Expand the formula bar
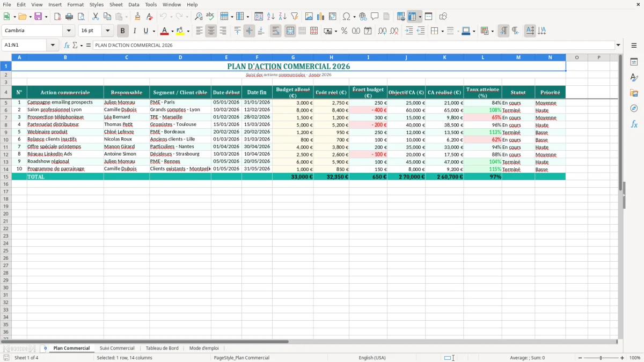 pos(618,45)
